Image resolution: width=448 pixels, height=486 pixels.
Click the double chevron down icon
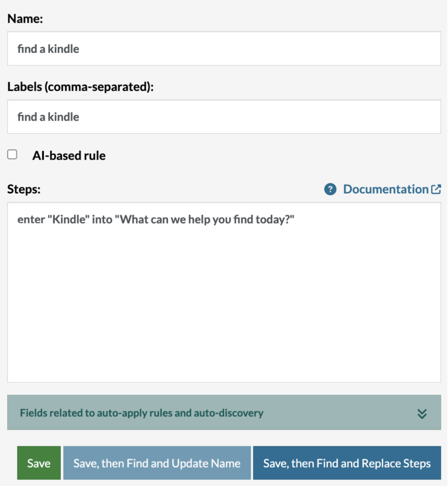point(422,414)
